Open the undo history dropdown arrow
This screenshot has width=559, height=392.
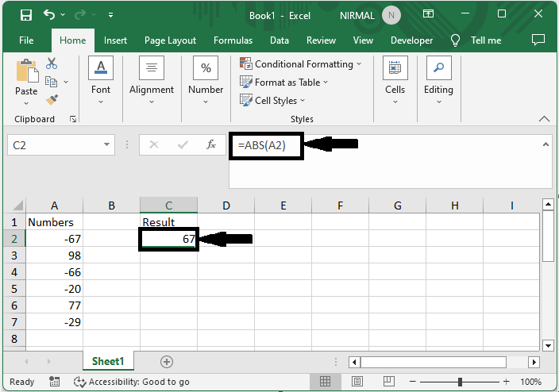pyautogui.click(x=63, y=14)
